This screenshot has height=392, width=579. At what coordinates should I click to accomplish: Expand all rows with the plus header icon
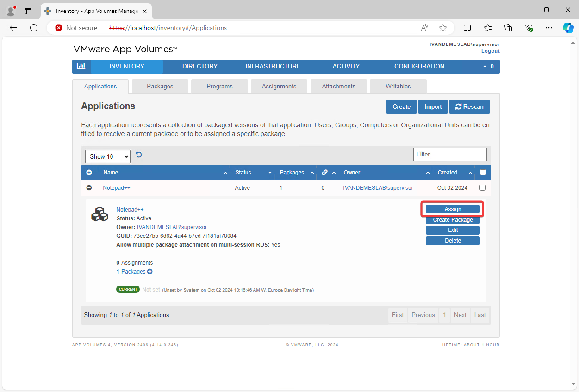click(89, 173)
